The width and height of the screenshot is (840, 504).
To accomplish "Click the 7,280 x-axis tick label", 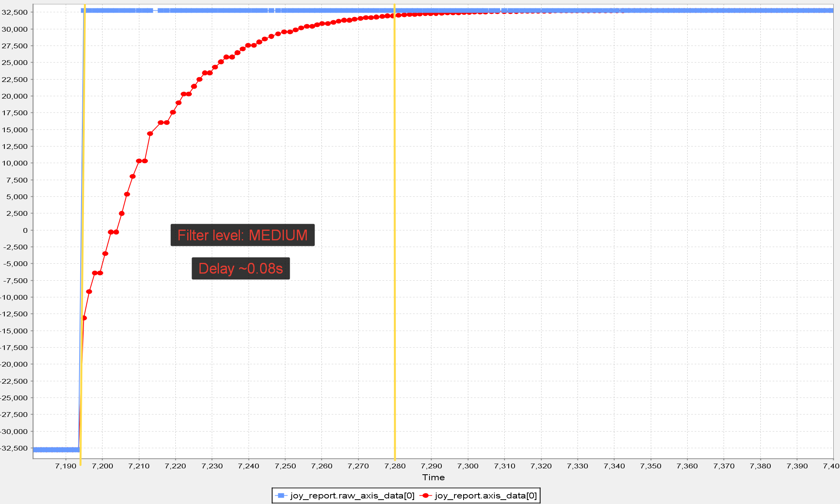I will (x=395, y=466).
